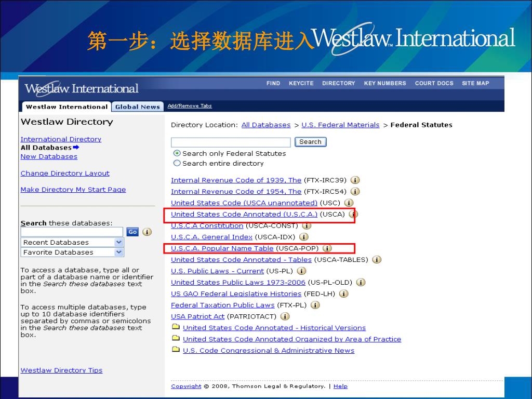The image size is (532, 399).
Task: Click info icon beside (PATRIOTACT)
Action: pyautogui.click(x=285, y=316)
